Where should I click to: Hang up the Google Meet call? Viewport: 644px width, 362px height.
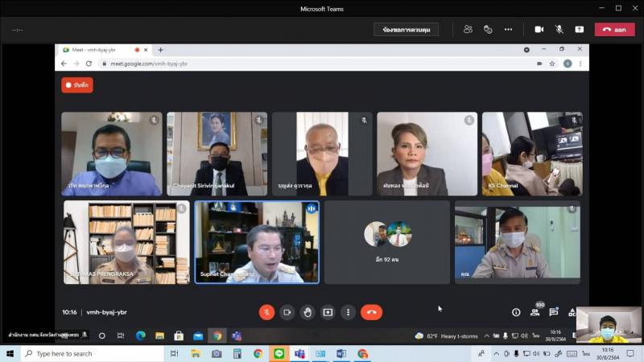[371, 312]
